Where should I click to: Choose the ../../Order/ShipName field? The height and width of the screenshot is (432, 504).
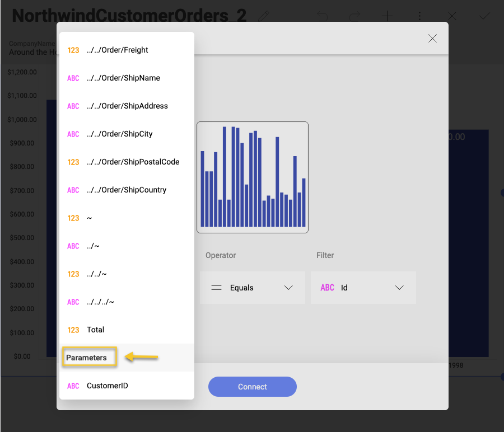(x=123, y=78)
